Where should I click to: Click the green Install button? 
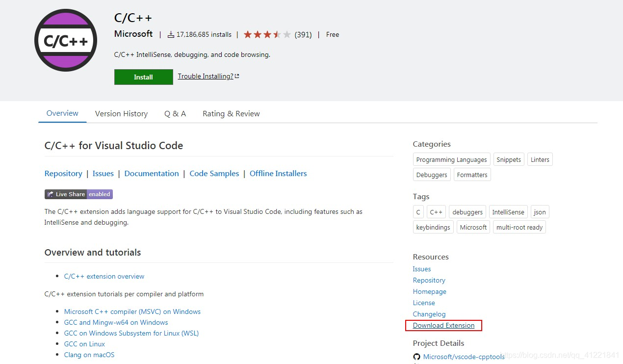click(144, 77)
